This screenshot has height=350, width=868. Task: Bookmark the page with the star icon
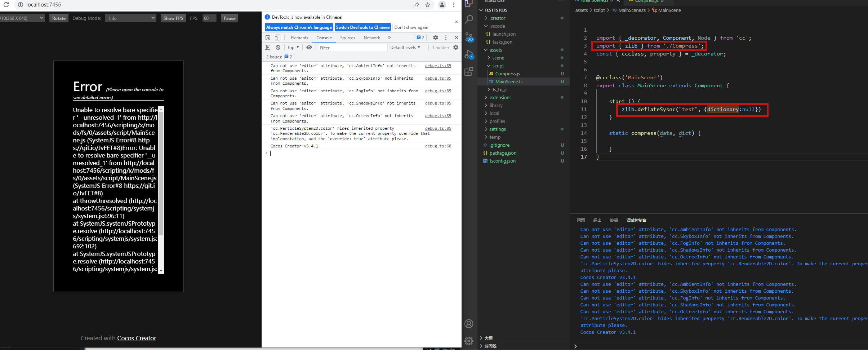428,5
